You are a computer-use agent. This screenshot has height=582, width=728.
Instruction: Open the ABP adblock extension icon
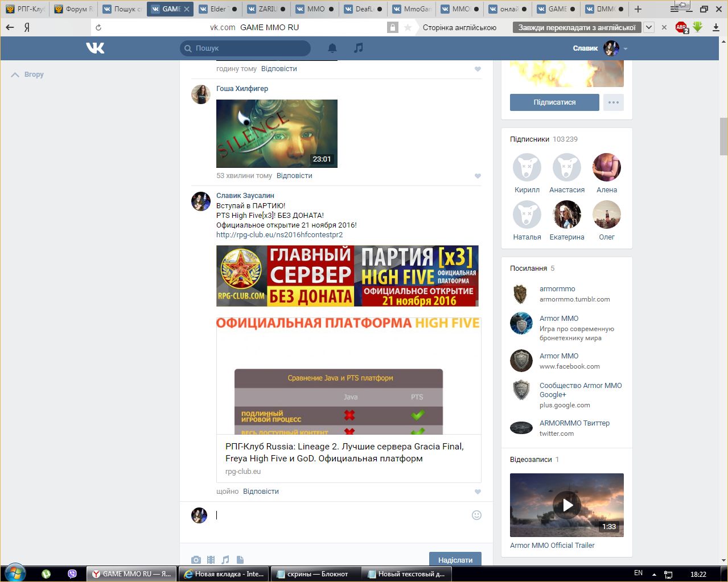(x=681, y=27)
